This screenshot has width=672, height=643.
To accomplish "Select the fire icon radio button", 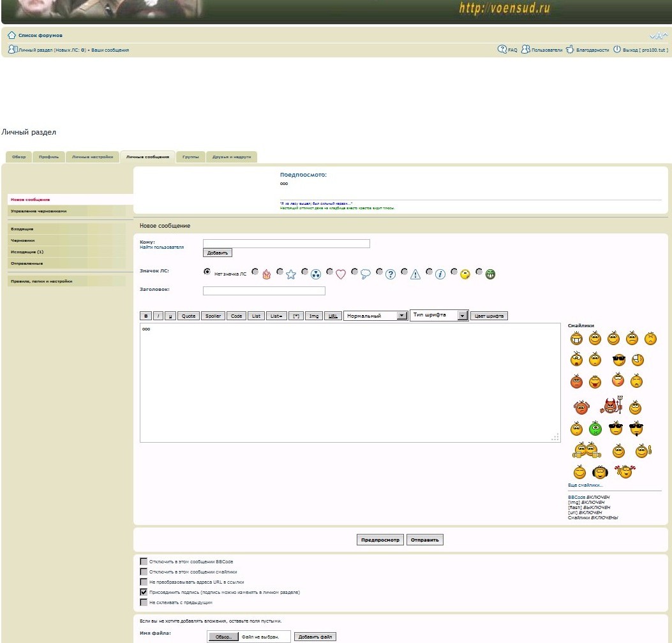I will (x=255, y=272).
